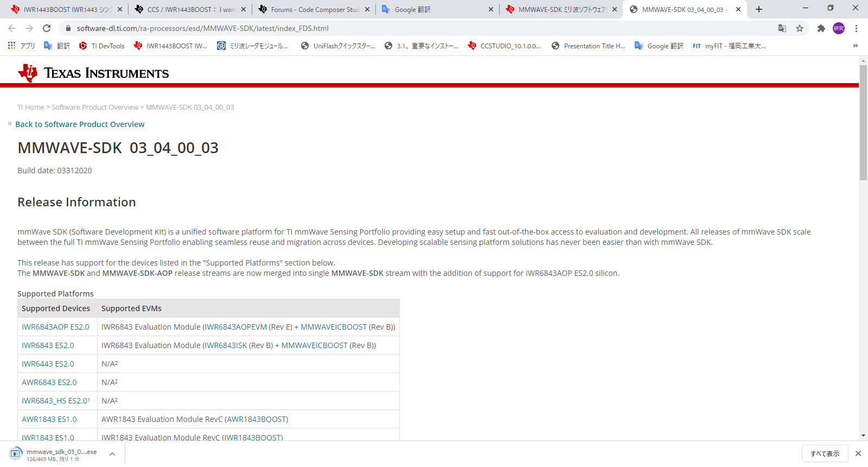Open the MMWAVEICBOOST link in IWR6843AOP row
Image resolution: width=868 pixels, height=467 pixels.
[x=334, y=327]
